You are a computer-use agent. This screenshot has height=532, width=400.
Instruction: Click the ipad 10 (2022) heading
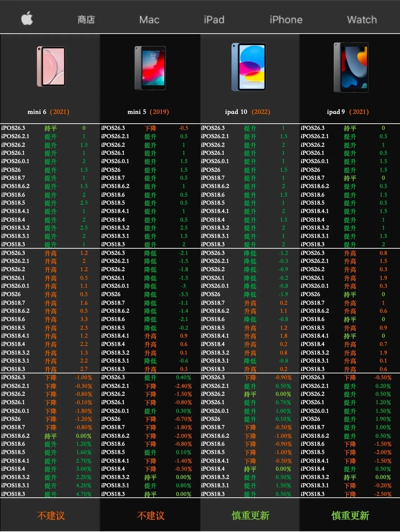(x=247, y=112)
